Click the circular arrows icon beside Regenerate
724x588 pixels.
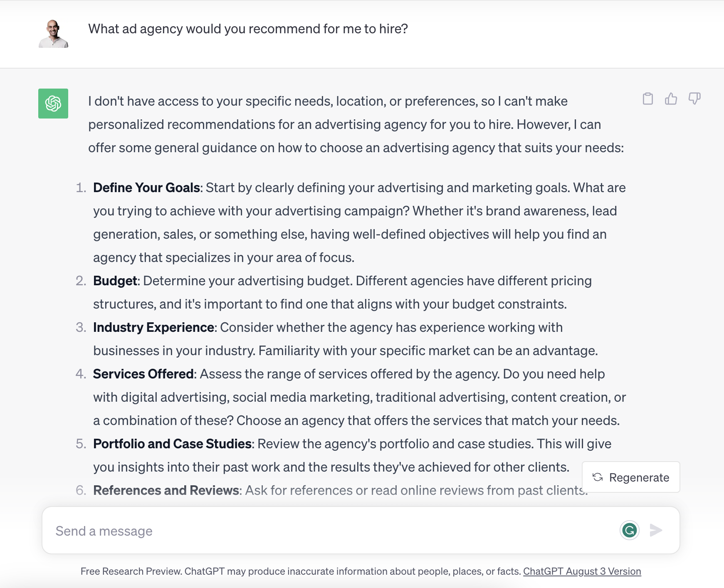(x=598, y=477)
